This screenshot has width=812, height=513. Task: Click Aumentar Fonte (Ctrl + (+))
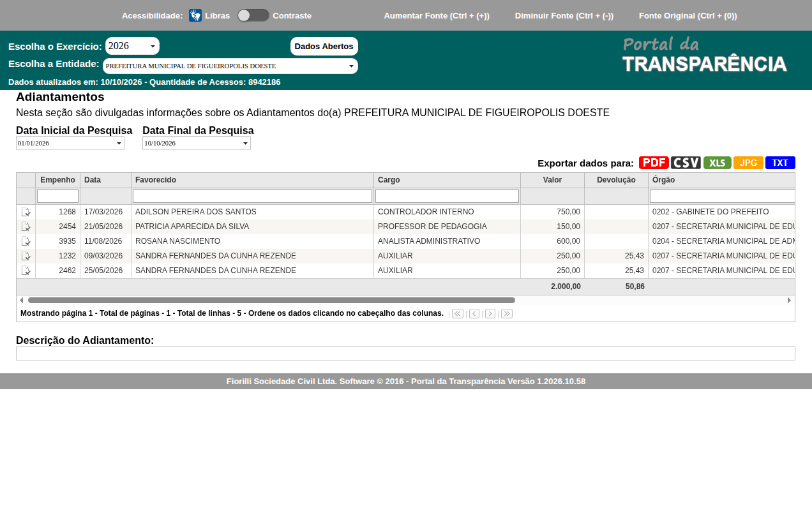click(437, 16)
